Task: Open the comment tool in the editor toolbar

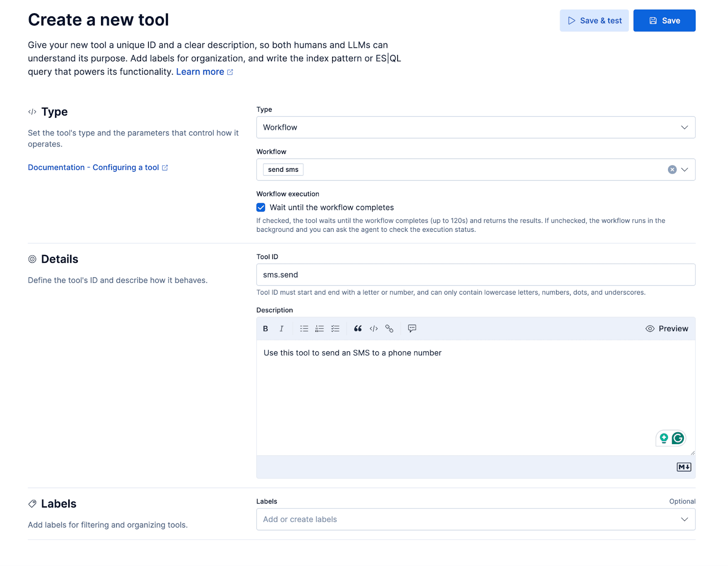Action: [x=412, y=328]
